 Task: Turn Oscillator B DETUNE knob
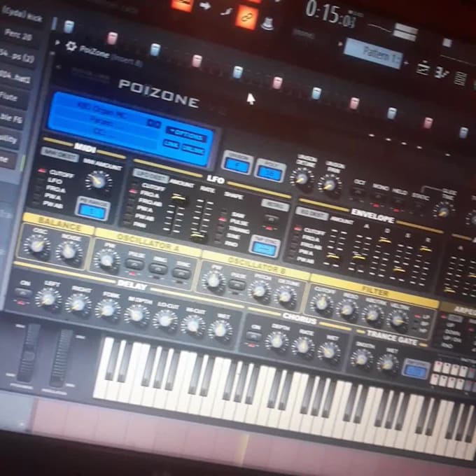(x=285, y=297)
